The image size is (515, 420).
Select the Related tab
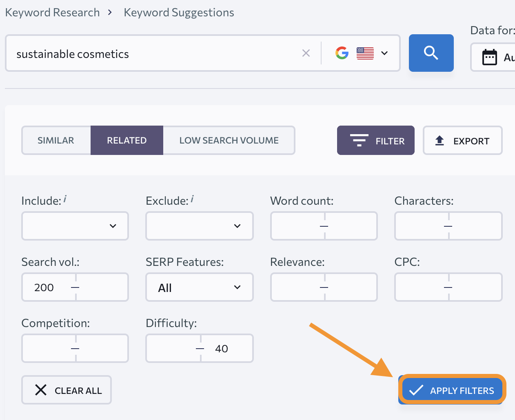pos(127,140)
